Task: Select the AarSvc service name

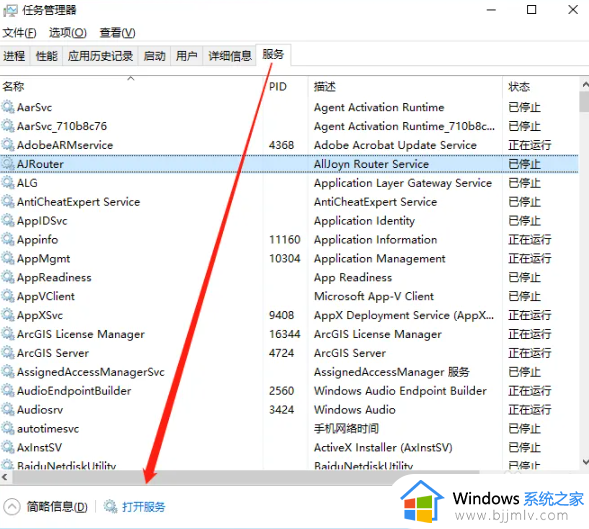Action: [x=34, y=107]
